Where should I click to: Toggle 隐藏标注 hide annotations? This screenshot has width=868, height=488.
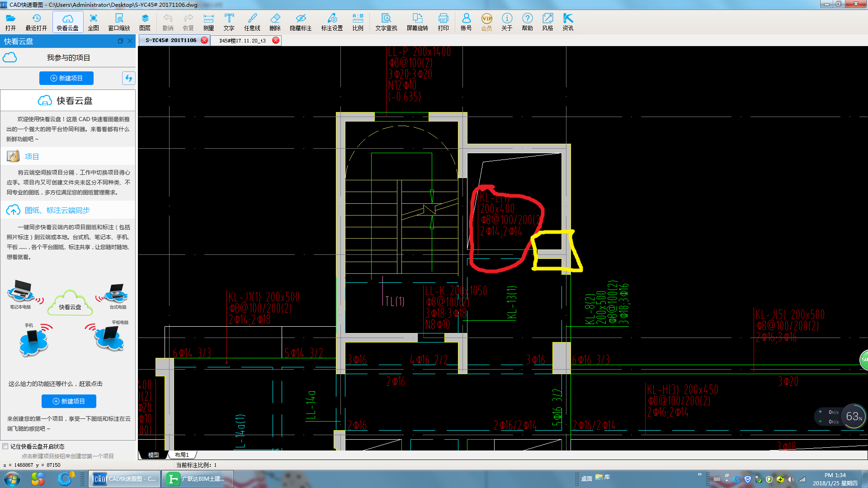point(301,22)
